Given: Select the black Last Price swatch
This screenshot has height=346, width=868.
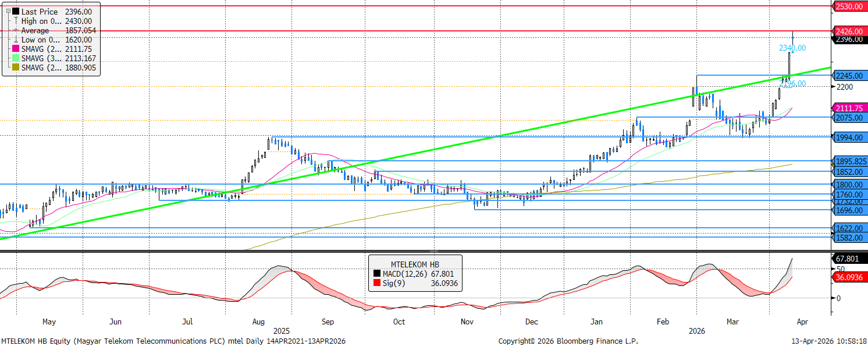Looking at the screenshot, I should click(15, 12).
